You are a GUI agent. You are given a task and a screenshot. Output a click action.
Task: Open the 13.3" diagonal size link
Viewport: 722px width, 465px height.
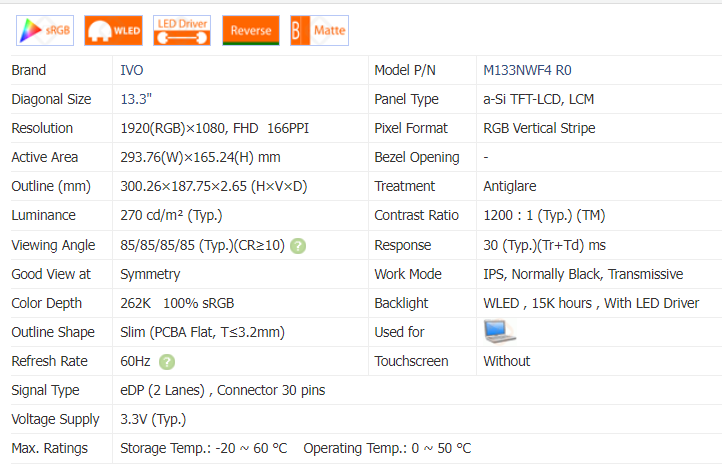point(136,99)
